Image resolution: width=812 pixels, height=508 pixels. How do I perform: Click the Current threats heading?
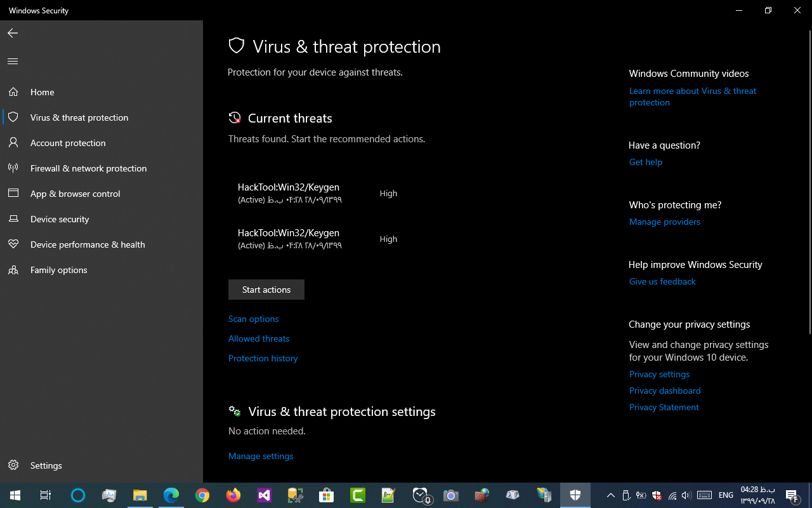(290, 118)
